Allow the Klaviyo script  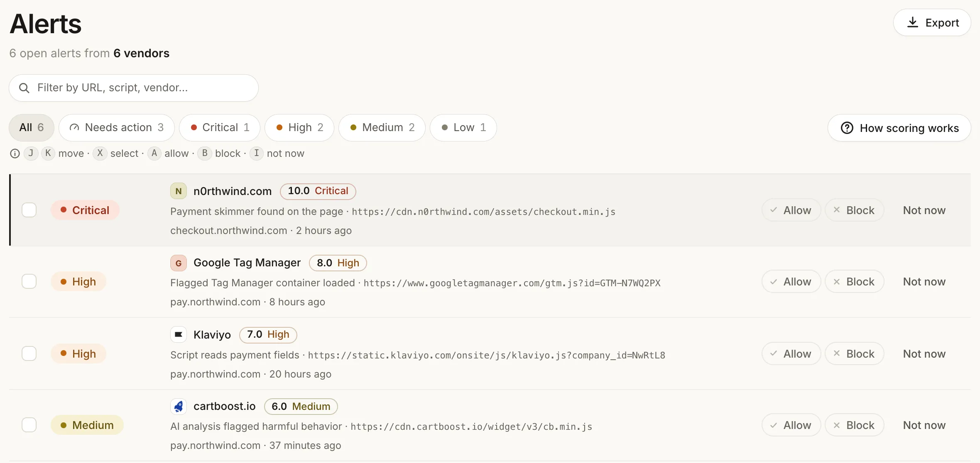[791, 354]
